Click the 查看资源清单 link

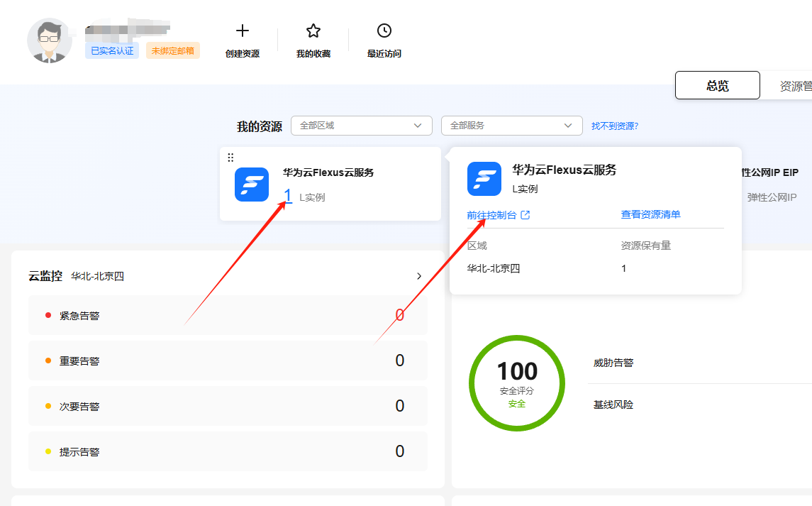coord(650,214)
